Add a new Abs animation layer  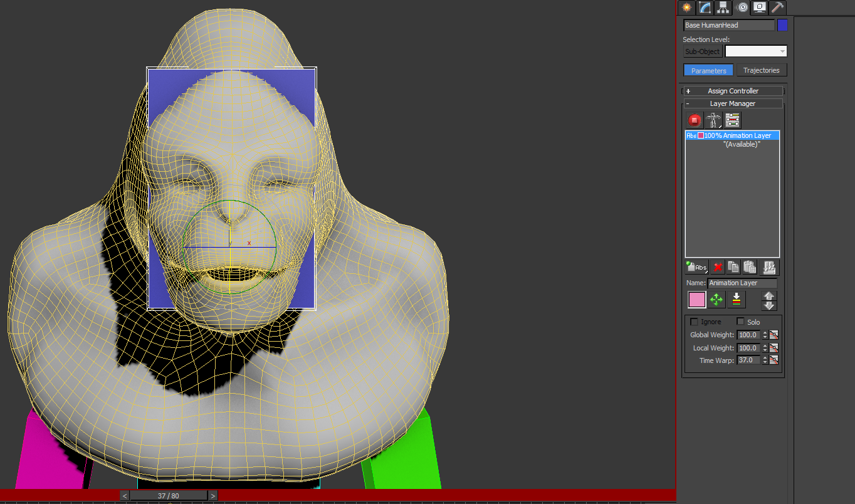[x=697, y=267]
